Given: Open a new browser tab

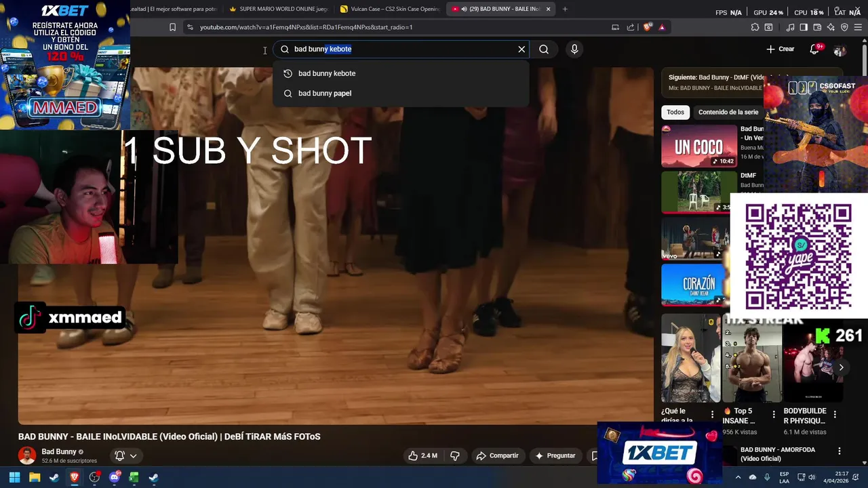Looking at the screenshot, I should (565, 9).
